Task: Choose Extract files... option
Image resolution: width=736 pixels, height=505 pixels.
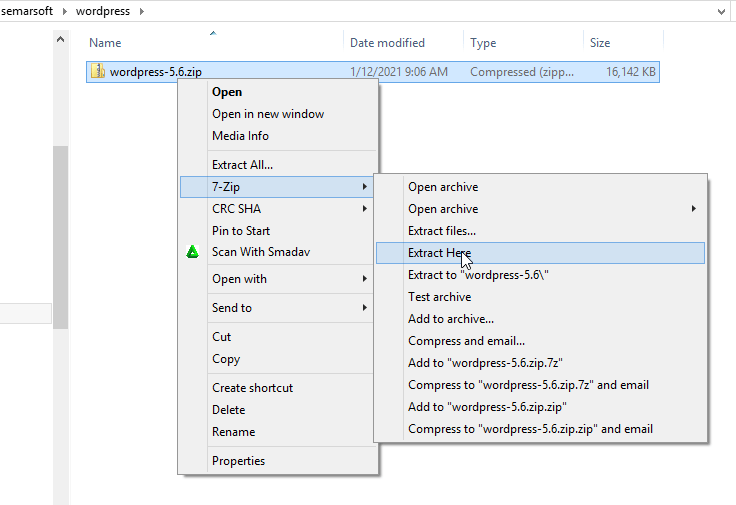Action: [540, 231]
